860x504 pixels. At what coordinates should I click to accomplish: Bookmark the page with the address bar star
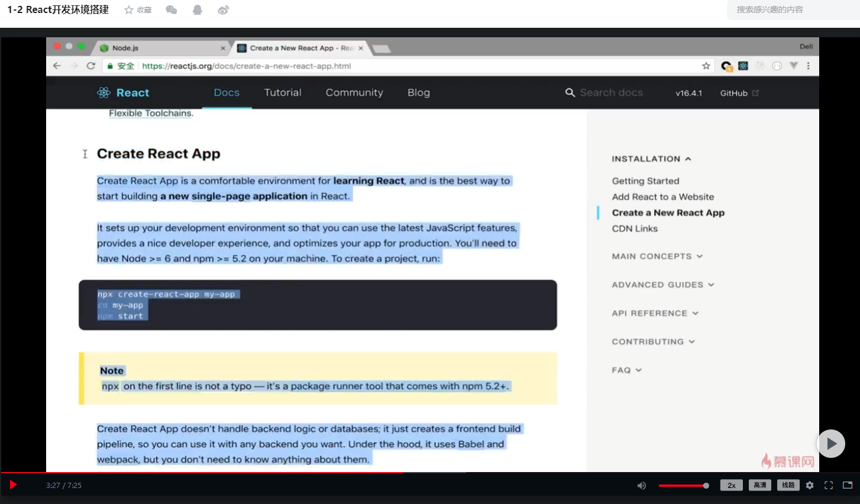pyautogui.click(x=706, y=66)
